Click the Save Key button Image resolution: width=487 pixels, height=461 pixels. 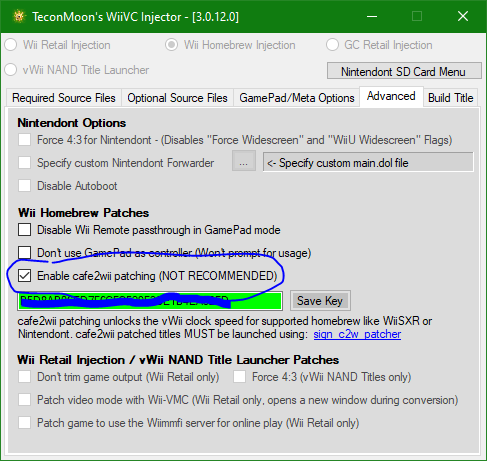[x=320, y=301]
